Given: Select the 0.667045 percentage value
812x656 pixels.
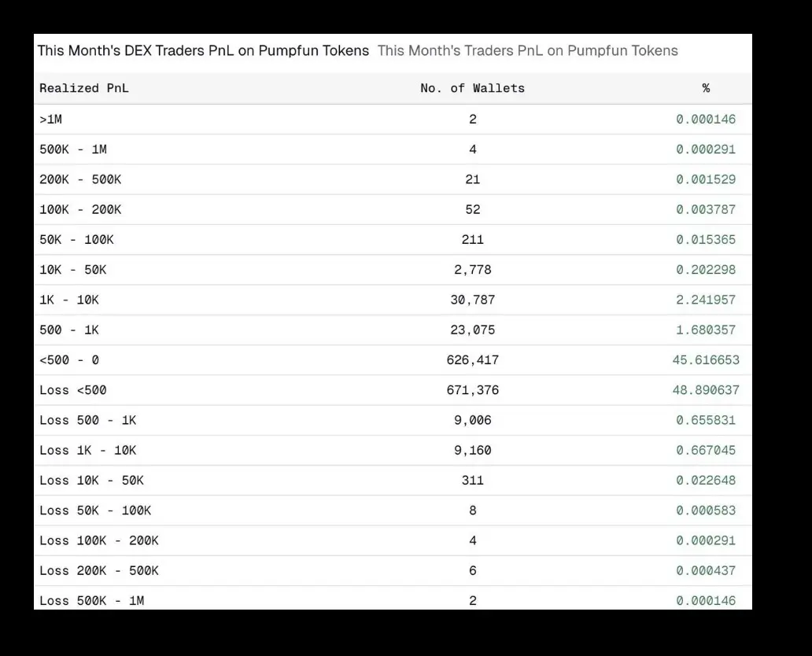Looking at the screenshot, I should (x=706, y=451).
